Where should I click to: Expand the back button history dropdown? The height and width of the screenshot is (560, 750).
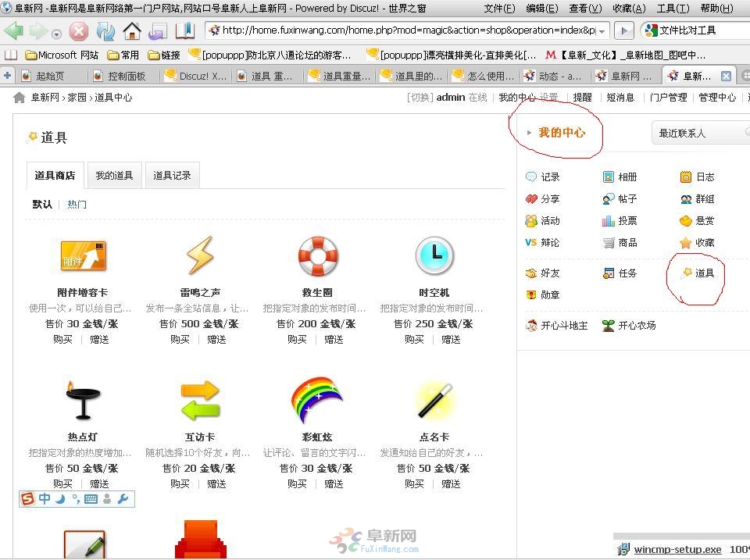point(56,34)
